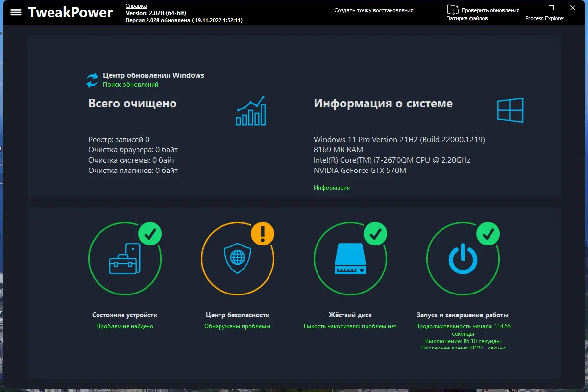
Task: Click the Информация о системе heading
Action: click(x=383, y=104)
